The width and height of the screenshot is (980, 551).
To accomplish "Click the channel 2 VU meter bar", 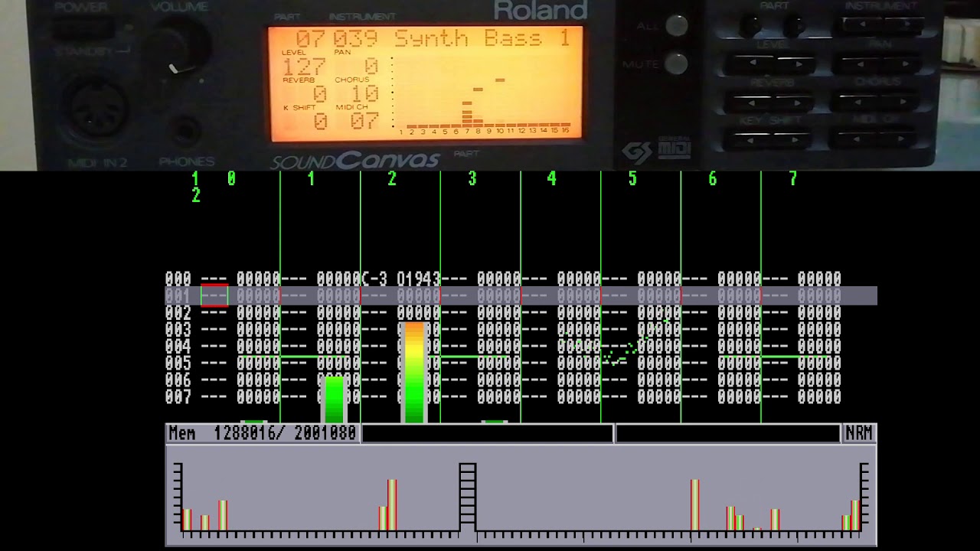I will pyautogui.click(x=413, y=372).
